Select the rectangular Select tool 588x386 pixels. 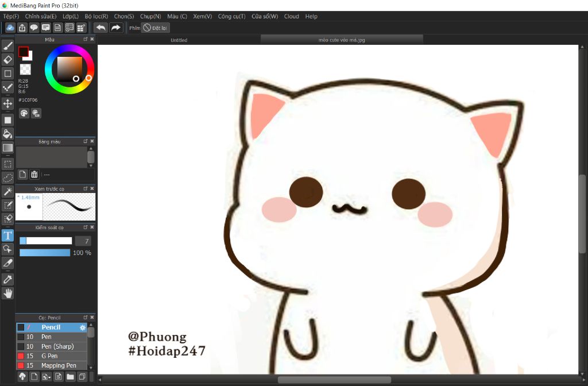[x=7, y=164]
